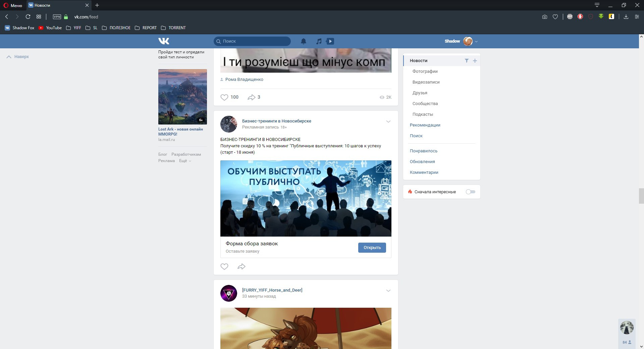Click the Открыть button
The width and height of the screenshot is (644, 349).
coord(372,248)
